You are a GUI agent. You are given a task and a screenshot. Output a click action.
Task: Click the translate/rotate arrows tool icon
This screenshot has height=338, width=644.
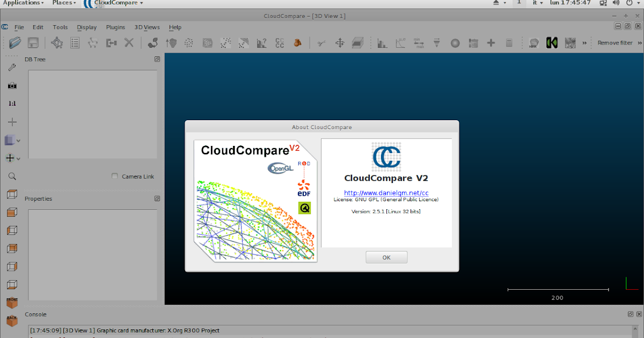[x=340, y=43]
